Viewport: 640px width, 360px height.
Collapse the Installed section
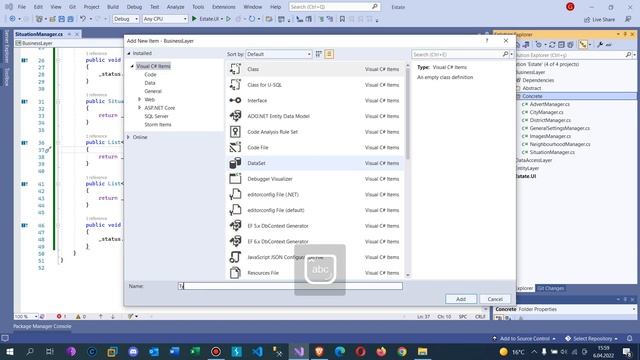coord(129,53)
